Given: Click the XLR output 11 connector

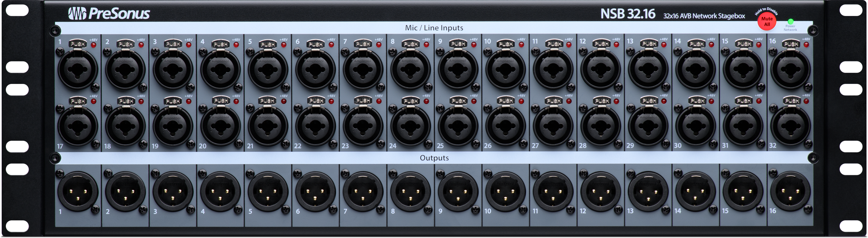Looking at the screenshot, I should tap(553, 192).
